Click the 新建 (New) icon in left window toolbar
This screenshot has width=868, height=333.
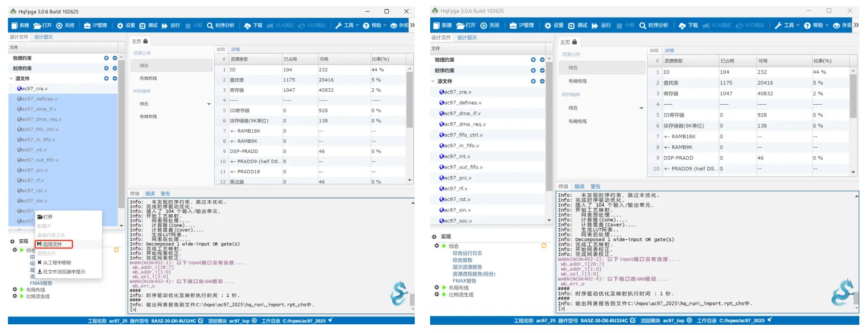coord(14,26)
